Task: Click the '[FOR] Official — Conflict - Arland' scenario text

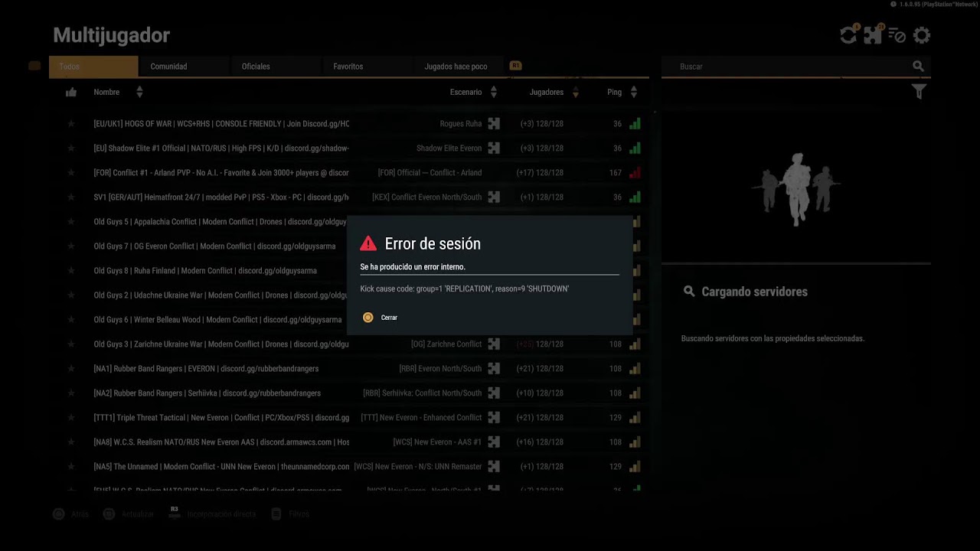Action: [430, 173]
